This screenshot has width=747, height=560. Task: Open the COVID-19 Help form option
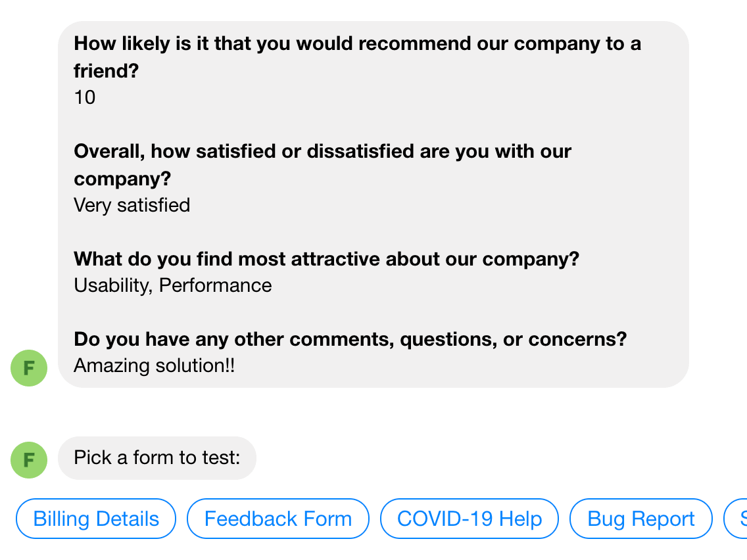point(470,519)
